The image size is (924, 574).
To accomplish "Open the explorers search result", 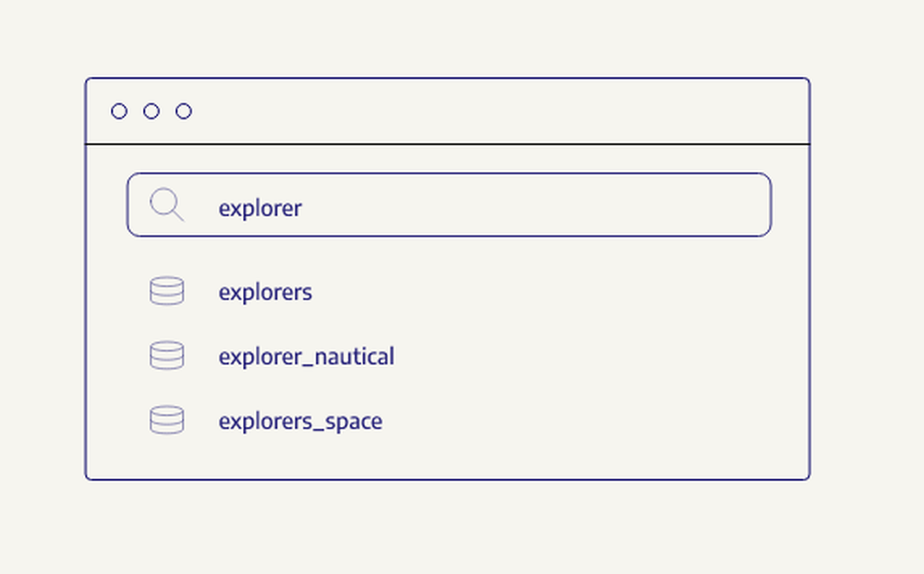I will pyautogui.click(x=265, y=292).
